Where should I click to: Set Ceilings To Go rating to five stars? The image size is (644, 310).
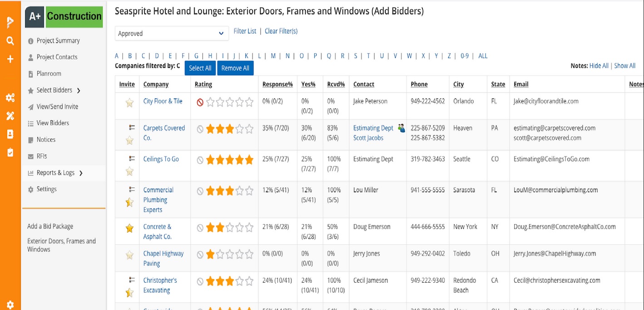249,160
